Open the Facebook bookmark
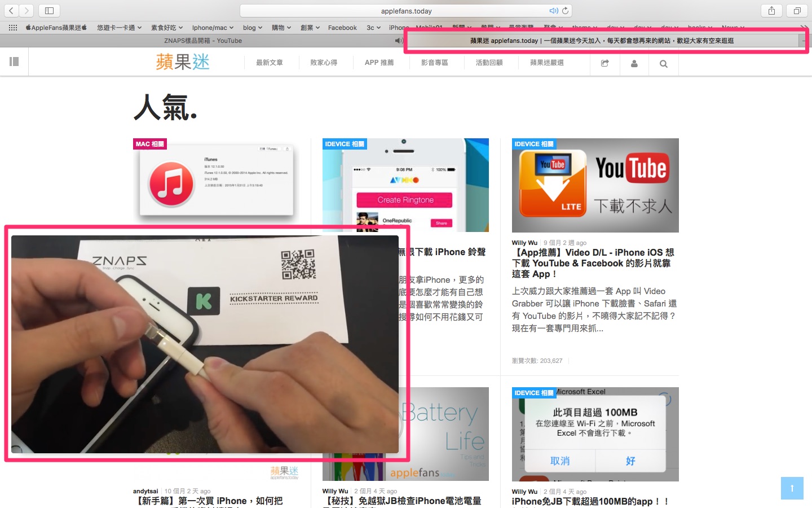 [342, 28]
